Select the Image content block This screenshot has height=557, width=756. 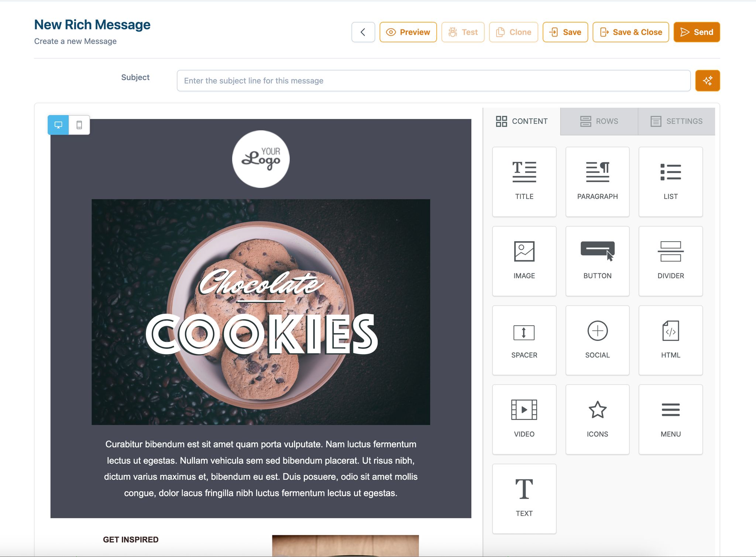524,261
